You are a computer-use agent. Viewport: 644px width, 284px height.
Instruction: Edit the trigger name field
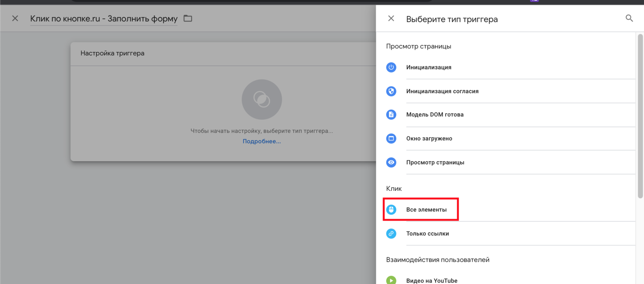(103, 18)
